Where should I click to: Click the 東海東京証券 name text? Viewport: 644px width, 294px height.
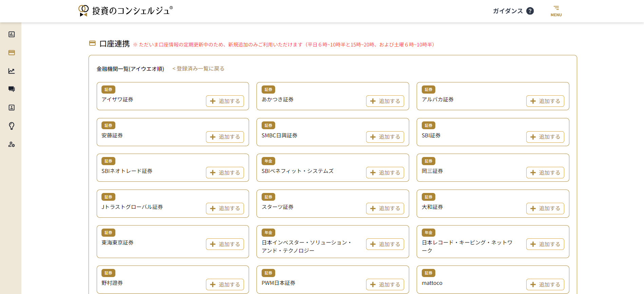tap(117, 242)
